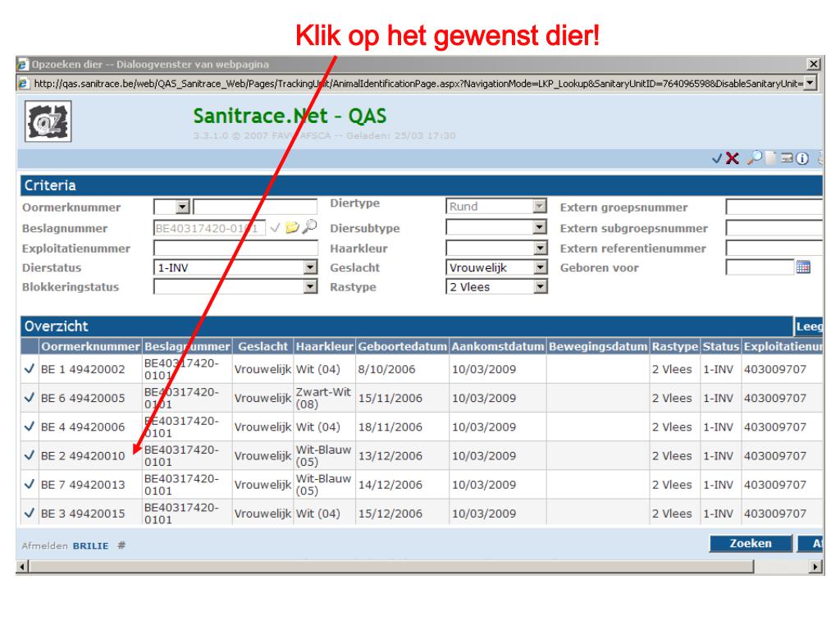840x630 pixels.
Task: Click the red X cancel toolbar icon
Action: pos(732,158)
